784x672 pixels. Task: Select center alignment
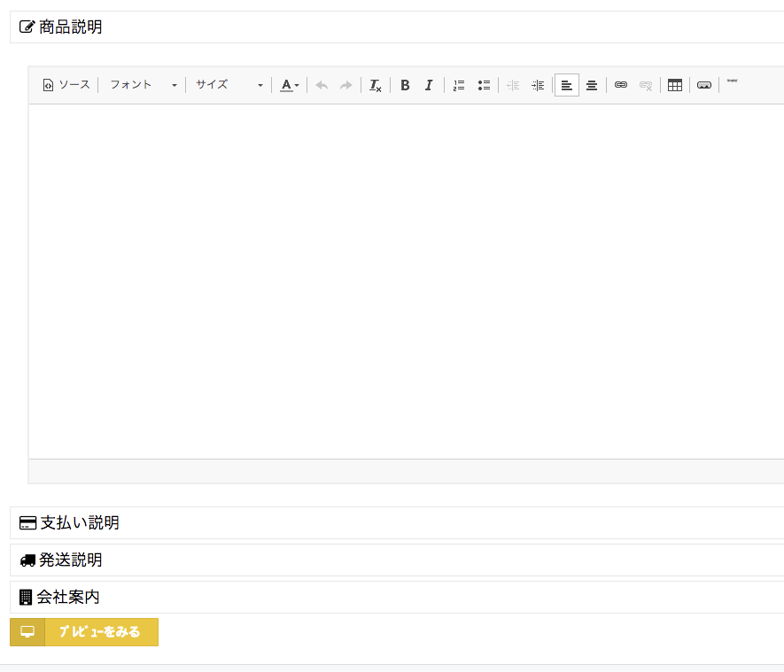(592, 85)
